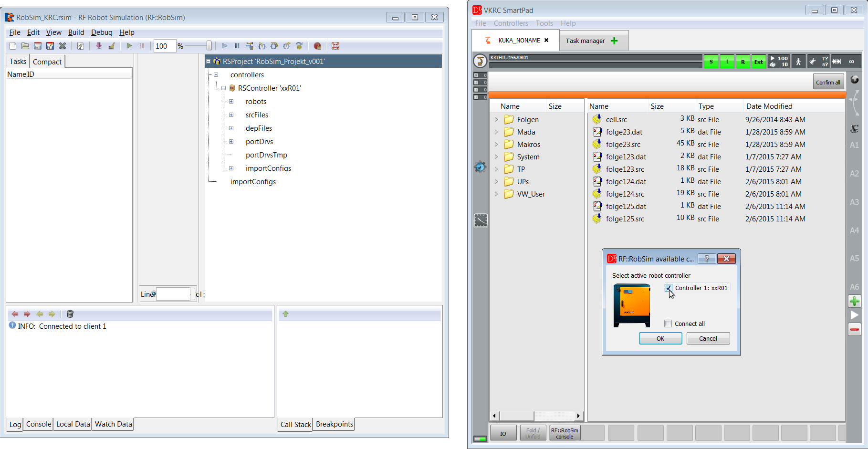Click the white play start key on SmartPad

pos(855,315)
